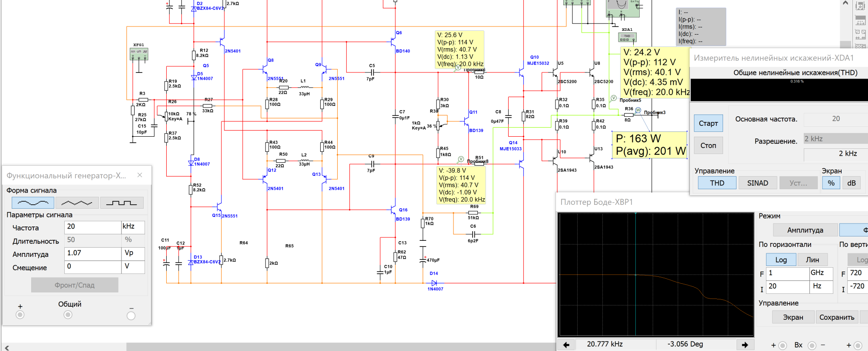The height and width of the screenshot is (351, 868).
Task: Click vertical scrollbar thumb near top right
Action: point(845,44)
